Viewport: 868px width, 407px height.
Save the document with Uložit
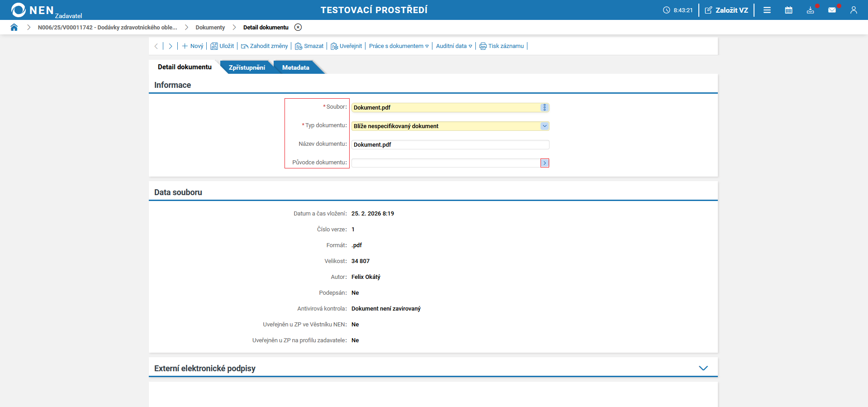(222, 46)
